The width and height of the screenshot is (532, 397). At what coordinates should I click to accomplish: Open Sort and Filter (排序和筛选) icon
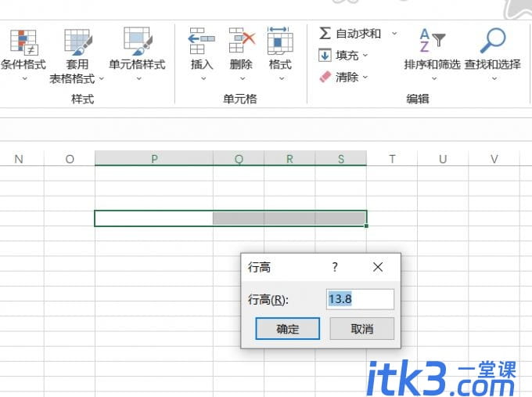coord(432,41)
